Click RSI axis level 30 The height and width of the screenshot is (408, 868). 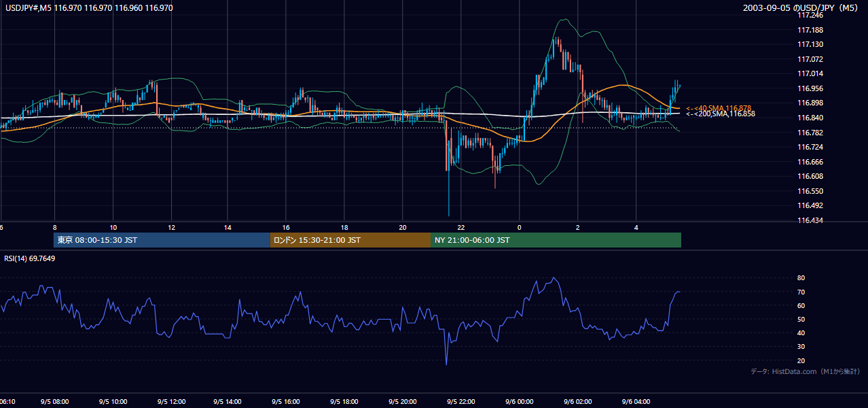coord(801,346)
